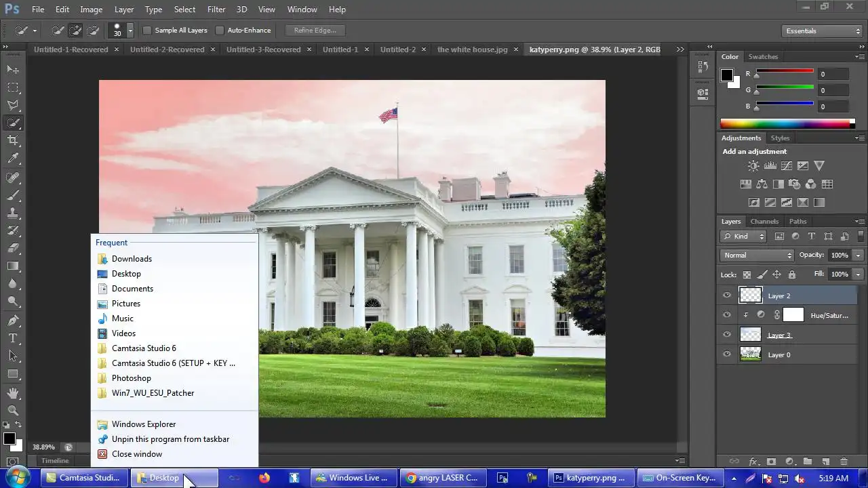Viewport: 868px width, 488px height.
Task: Open the Image menu
Action: (x=92, y=9)
